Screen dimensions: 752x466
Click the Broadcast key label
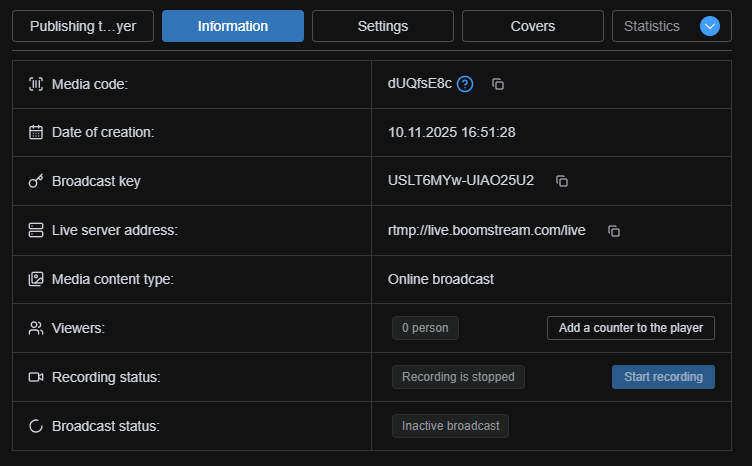[x=96, y=181]
